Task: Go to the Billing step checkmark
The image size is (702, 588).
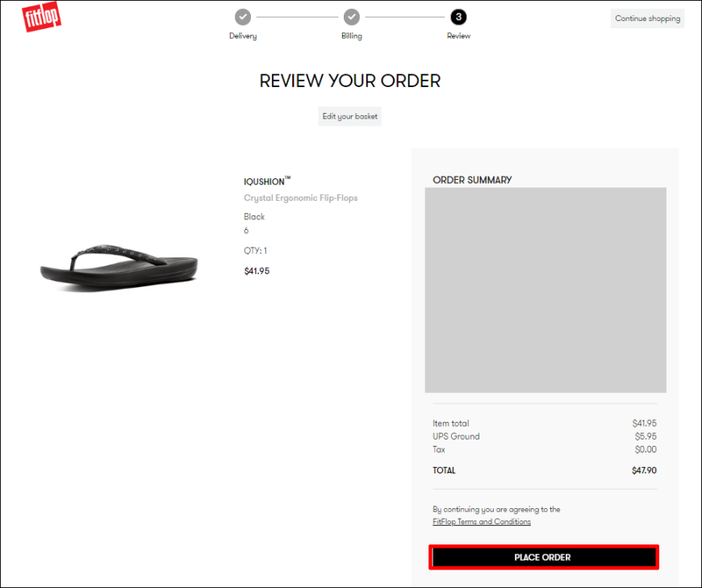Action: (x=352, y=17)
